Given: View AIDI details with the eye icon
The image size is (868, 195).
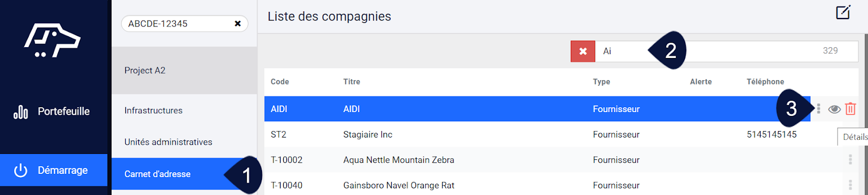Looking at the screenshot, I should tap(834, 109).
